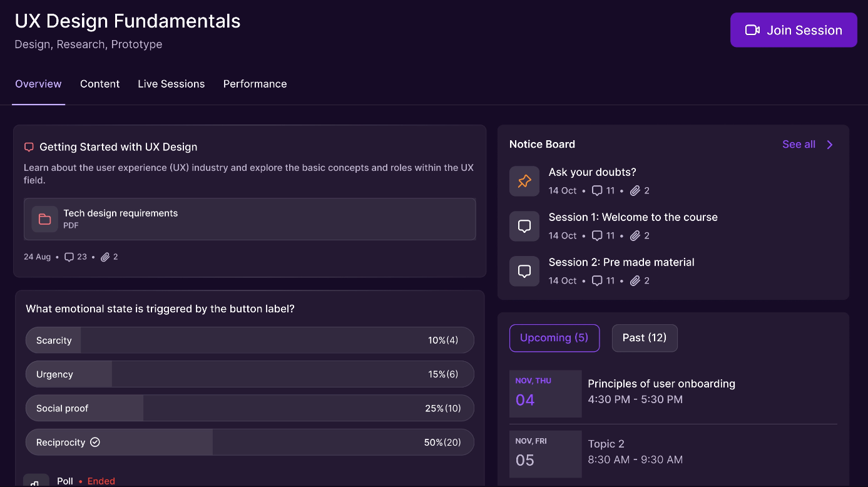Expand the Notice Board with the chevron arrow

[830, 145]
